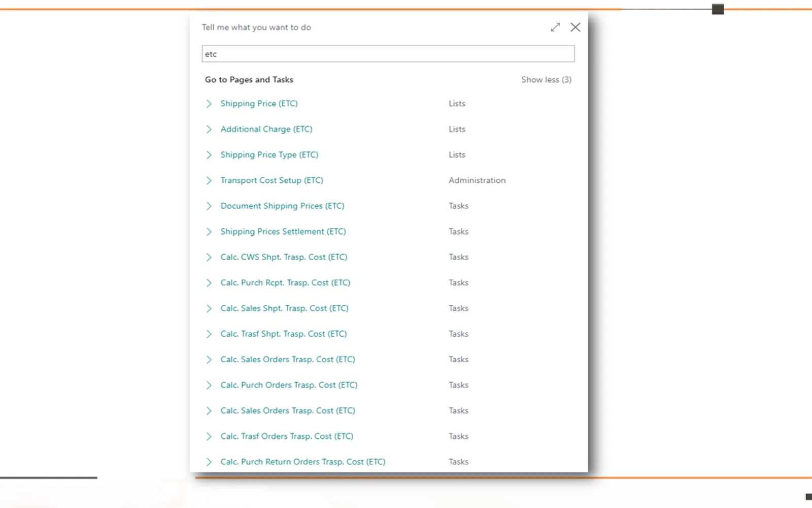The width and height of the screenshot is (812, 508).
Task: Expand chevron beside Shipping Price (ETC)
Action: click(209, 104)
